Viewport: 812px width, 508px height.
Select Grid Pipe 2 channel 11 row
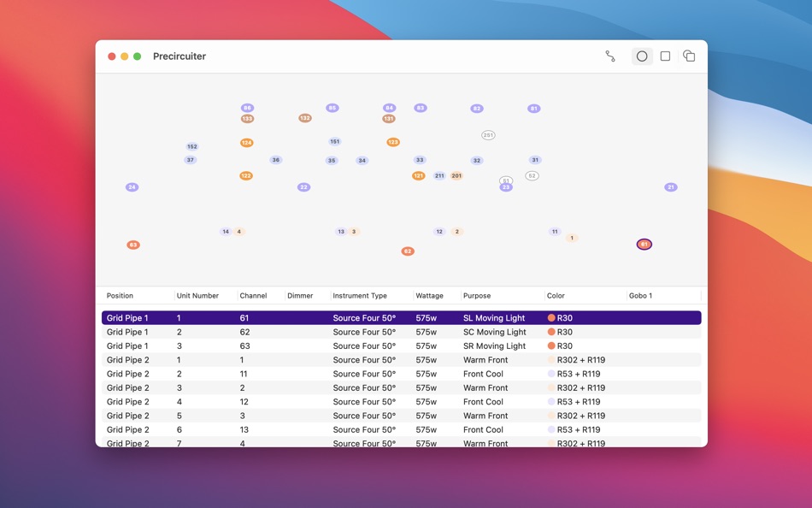[402, 374]
